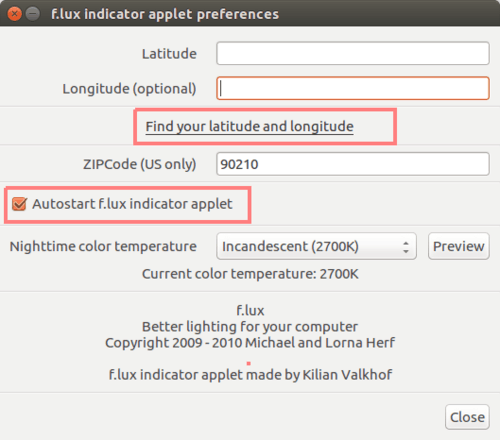Image resolution: width=500 pixels, height=440 pixels.
Task: Click the 'Copyright 2009 - 2010' credits line
Action: point(250,343)
